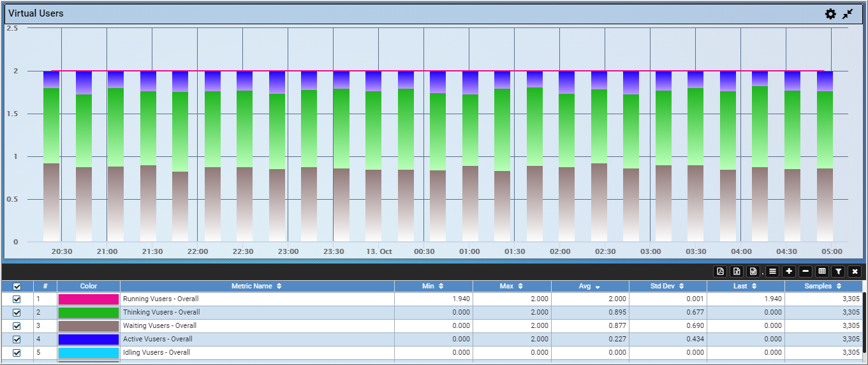This screenshot has width=868, height=365.
Task: Sort the table by Last column
Action: point(746,286)
